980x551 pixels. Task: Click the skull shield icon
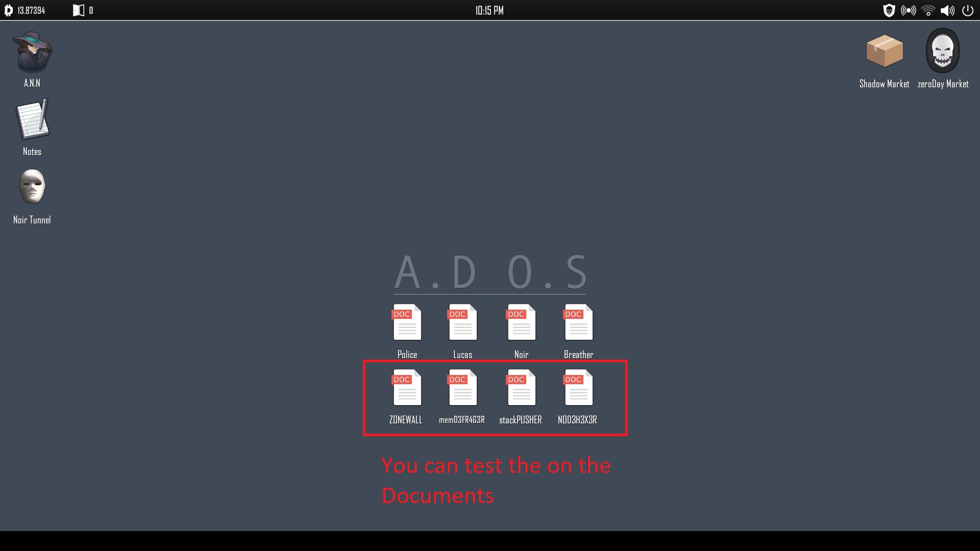point(889,10)
